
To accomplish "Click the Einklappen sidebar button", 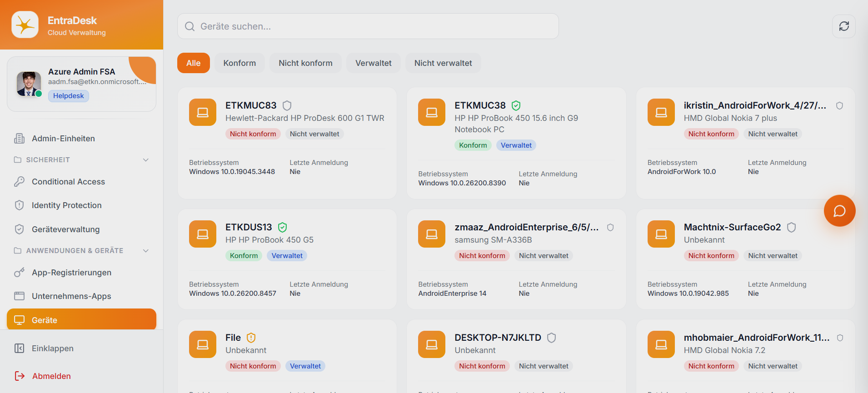I will 82,348.
